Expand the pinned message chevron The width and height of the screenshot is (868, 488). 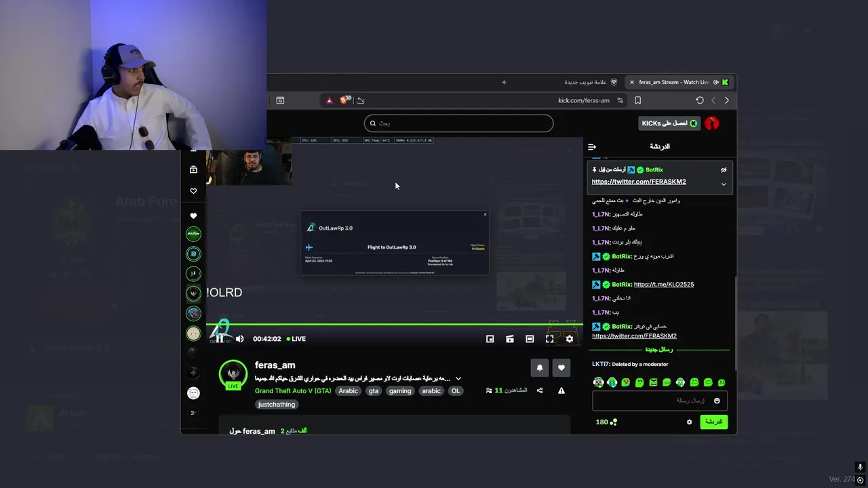point(724,184)
